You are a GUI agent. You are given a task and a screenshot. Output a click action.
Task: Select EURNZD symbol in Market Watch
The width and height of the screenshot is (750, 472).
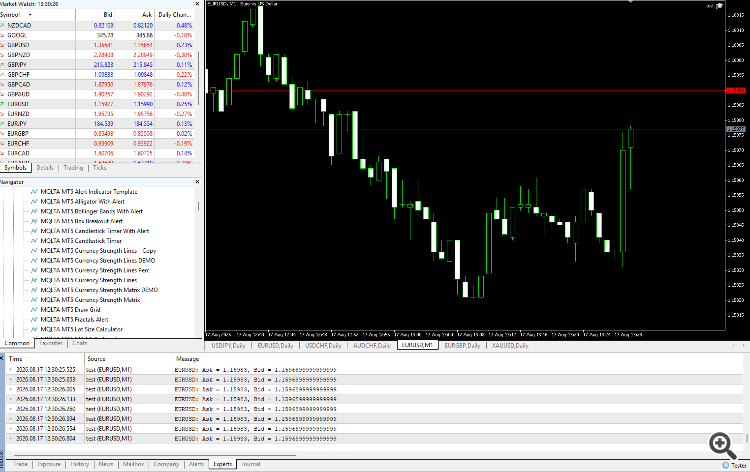pos(18,114)
